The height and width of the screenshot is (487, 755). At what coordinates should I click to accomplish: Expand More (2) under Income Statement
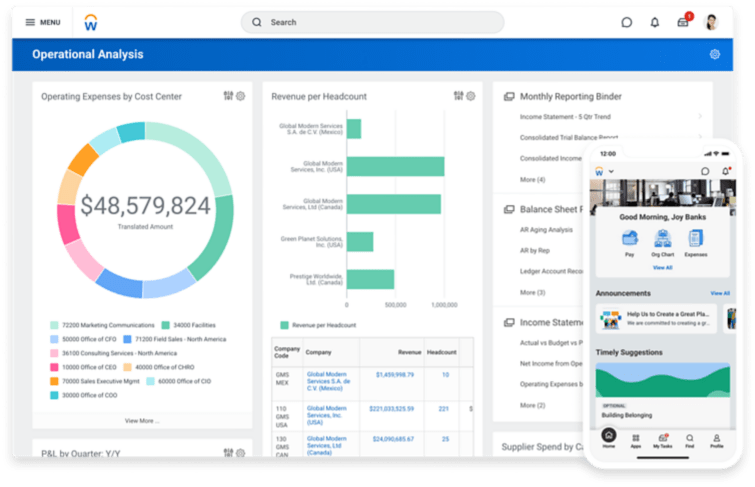click(x=533, y=405)
